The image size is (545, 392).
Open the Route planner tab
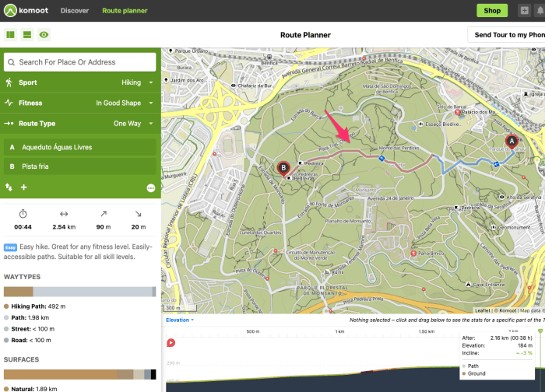click(x=125, y=10)
